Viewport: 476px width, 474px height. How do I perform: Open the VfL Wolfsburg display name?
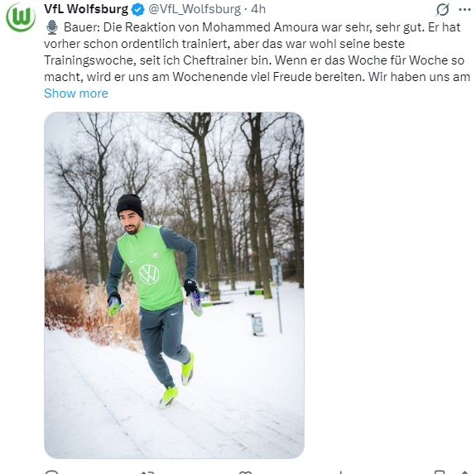(x=86, y=9)
